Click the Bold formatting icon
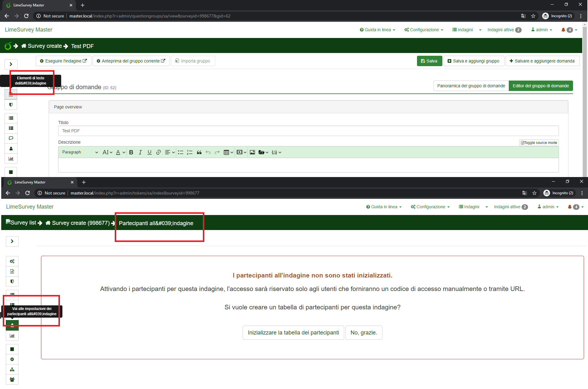 (x=131, y=152)
